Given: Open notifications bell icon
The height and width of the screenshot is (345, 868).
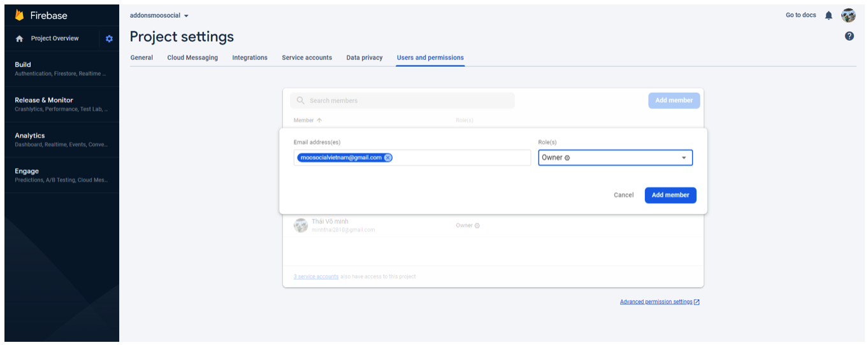Looking at the screenshot, I should (828, 15).
